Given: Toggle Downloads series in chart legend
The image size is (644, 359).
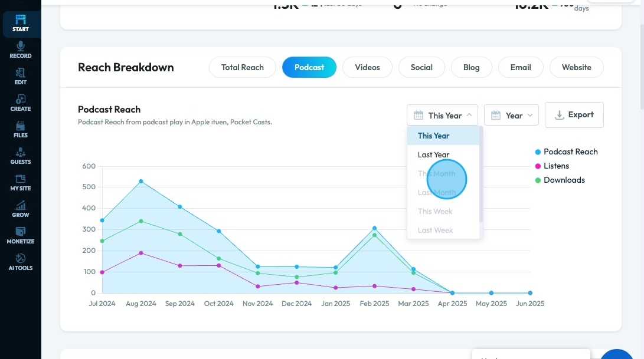Looking at the screenshot, I should (x=560, y=180).
